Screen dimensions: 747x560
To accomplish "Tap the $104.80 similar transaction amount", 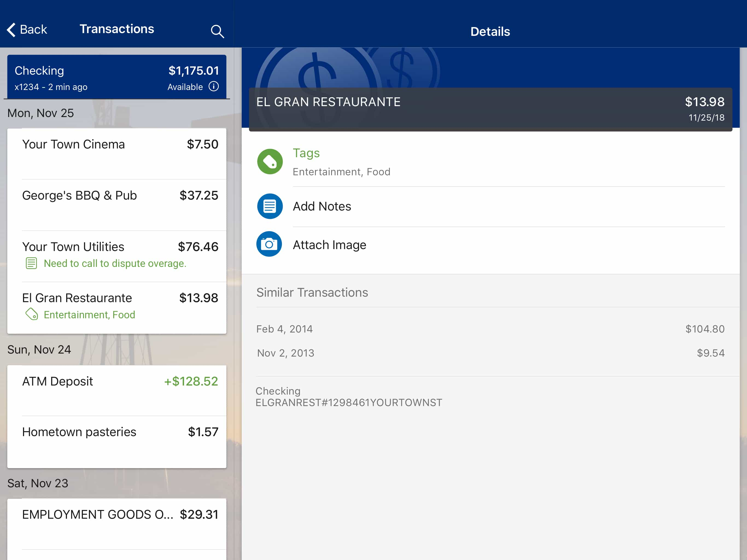I will [705, 329].
